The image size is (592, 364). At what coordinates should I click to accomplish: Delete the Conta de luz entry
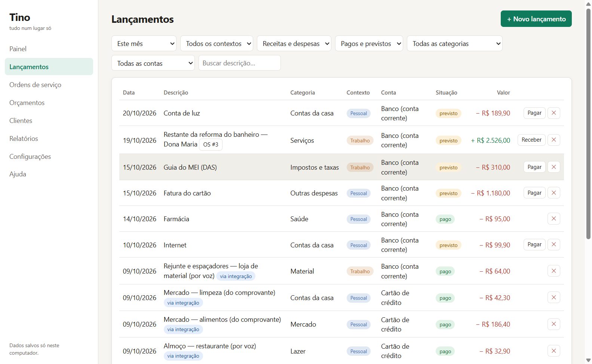554,113
